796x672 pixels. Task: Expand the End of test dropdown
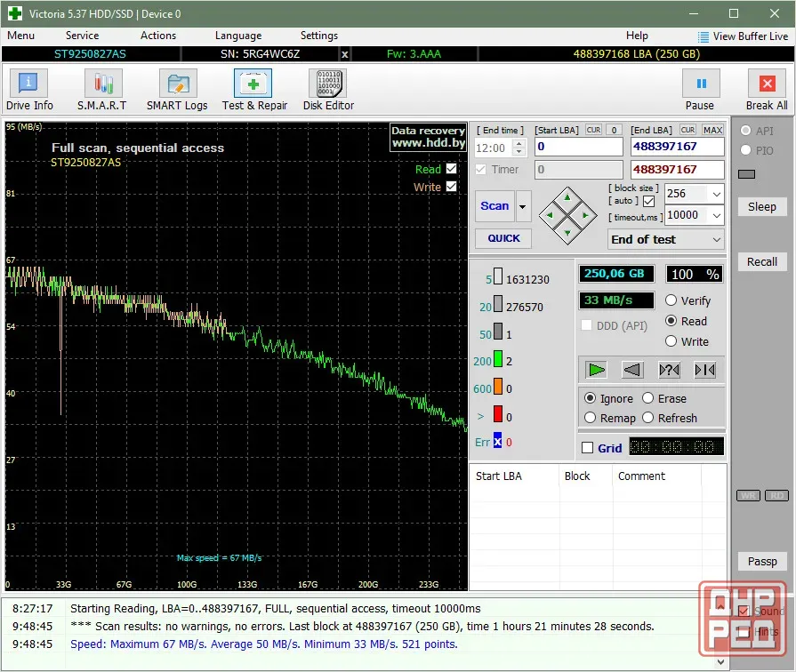click(x=716, y=240)
